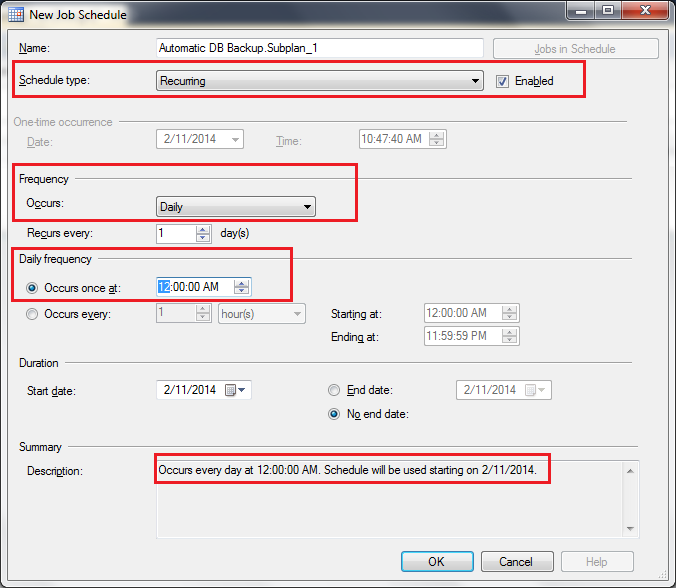676x588 pixels.
Task: Decrease the Recurs every days value
Action: [203, 238]
